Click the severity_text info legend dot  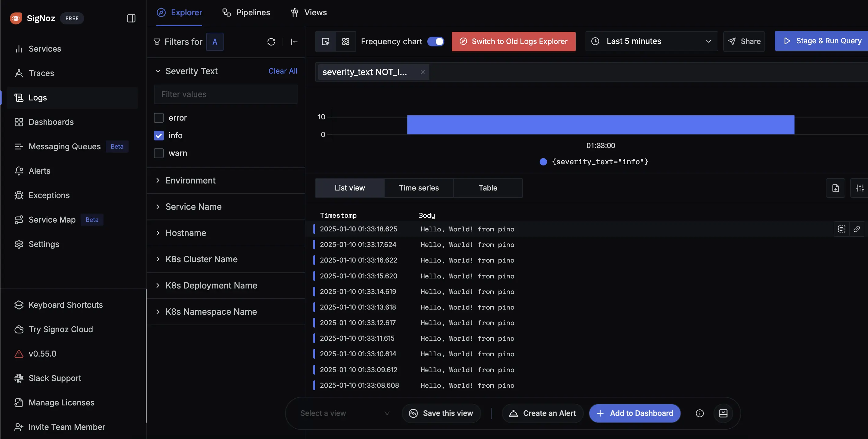pyautogui.click(x=543, y=162)
